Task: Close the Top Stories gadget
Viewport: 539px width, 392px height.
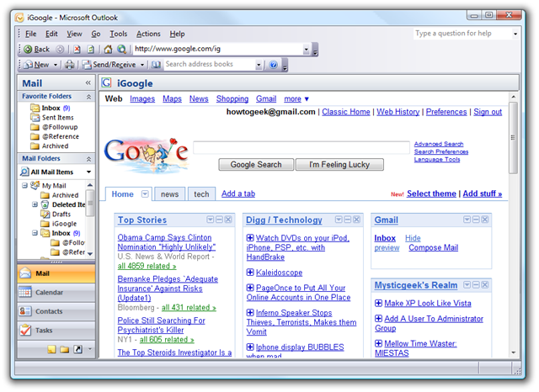Action: 228,220
